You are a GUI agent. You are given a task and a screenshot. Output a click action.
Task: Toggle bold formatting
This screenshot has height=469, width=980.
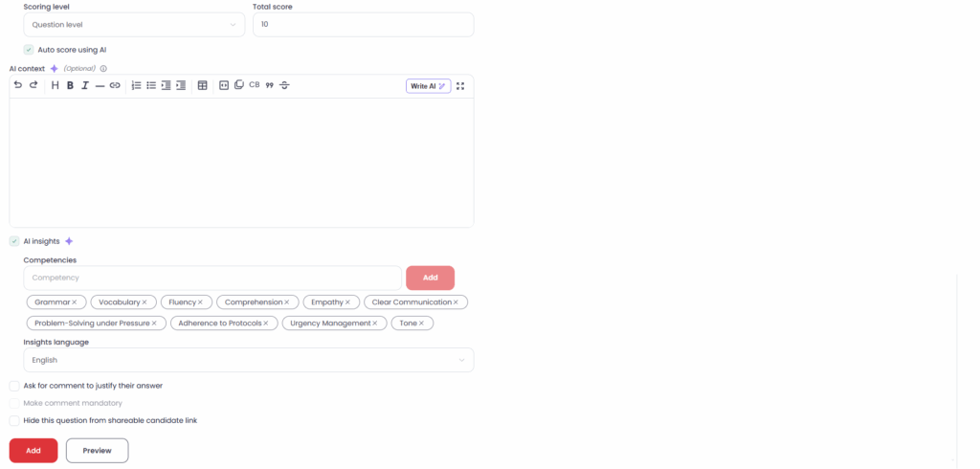pos(70,86)
